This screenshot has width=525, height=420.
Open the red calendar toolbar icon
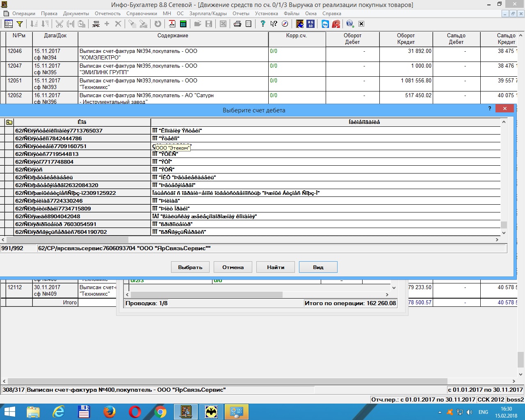172,24
